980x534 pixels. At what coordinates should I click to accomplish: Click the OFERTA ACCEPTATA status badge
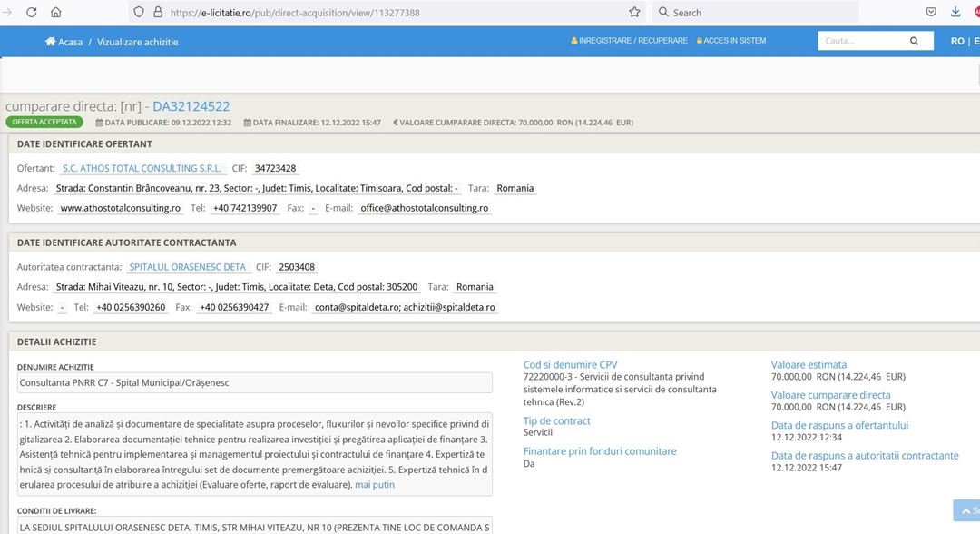coord(44,122)
